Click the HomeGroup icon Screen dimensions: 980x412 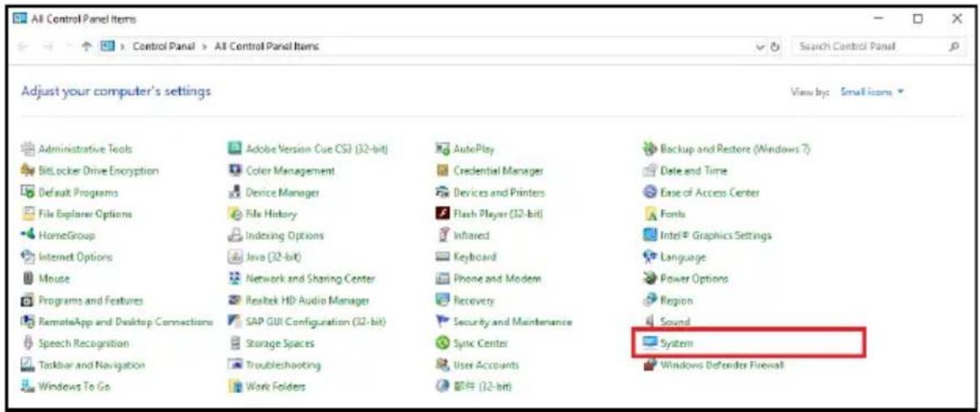27,236
